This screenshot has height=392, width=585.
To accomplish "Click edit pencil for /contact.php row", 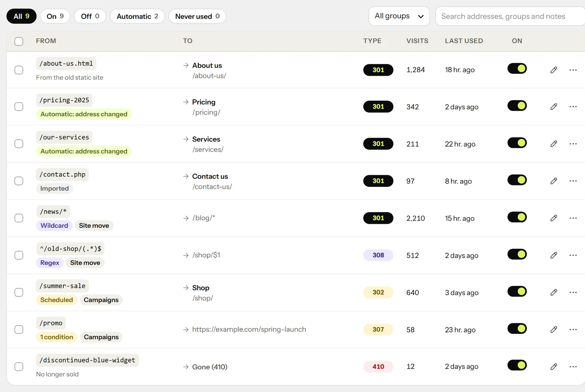I will (554, 181).
